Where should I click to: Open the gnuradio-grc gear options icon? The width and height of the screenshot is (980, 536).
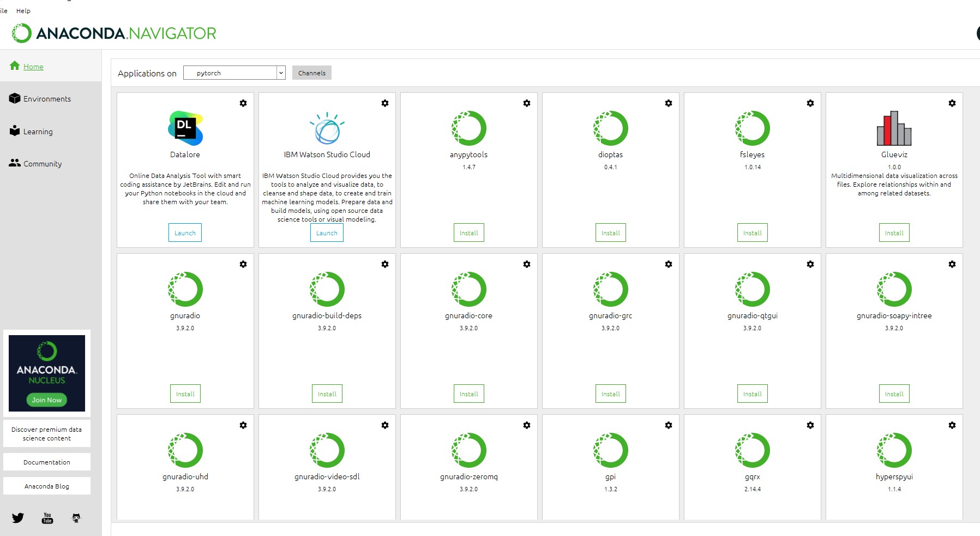coord(669,264)
